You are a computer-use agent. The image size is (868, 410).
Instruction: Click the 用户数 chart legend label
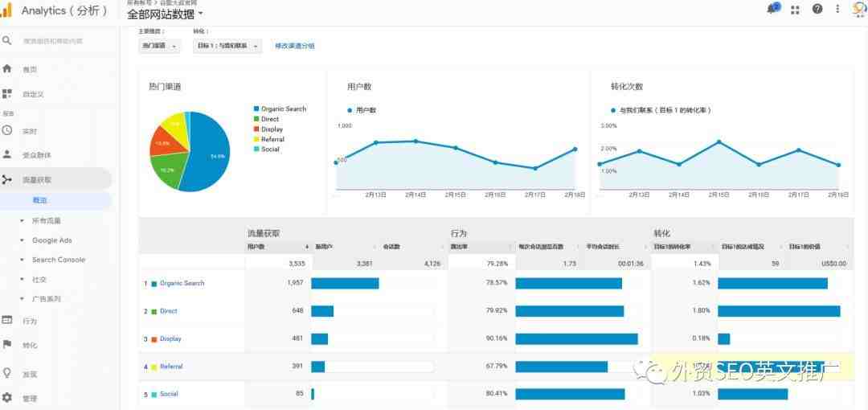point(365,110)
